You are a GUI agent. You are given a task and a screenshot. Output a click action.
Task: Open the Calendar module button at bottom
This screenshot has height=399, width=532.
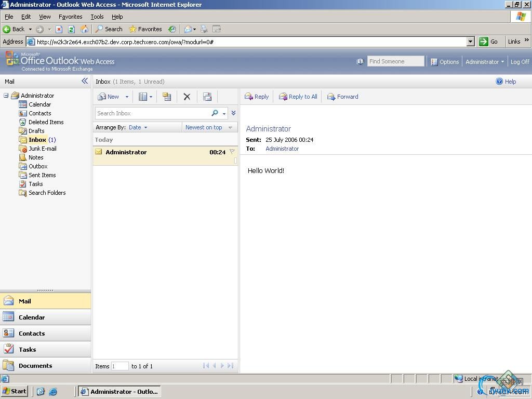pyautogui.click(x=46, y=317)
